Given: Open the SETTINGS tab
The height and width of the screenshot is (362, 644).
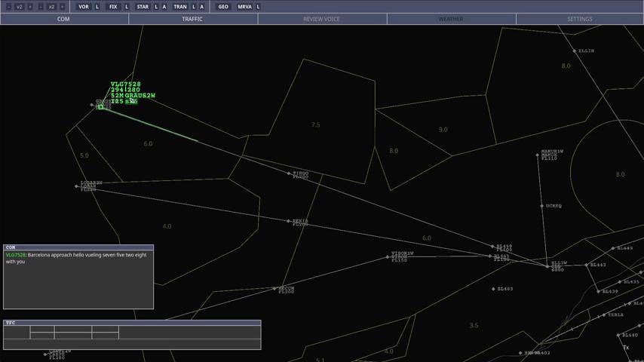Looking at the screenshot, I should click(579, 19).
